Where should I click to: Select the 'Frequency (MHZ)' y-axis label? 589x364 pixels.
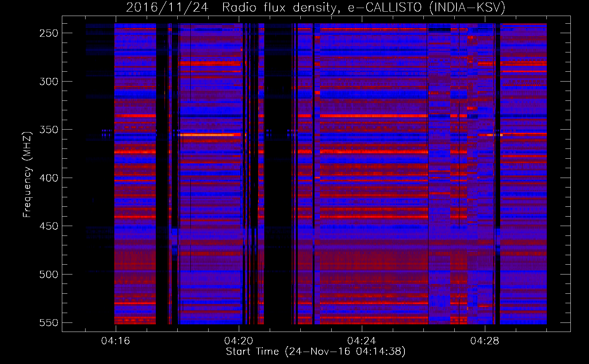click(27, 174)
